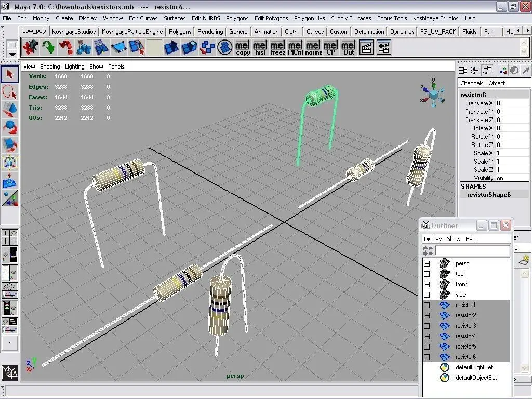Open the viewport Shading menu
The image size is (532, 399).
pyautogui.click(x=50, y=66)
